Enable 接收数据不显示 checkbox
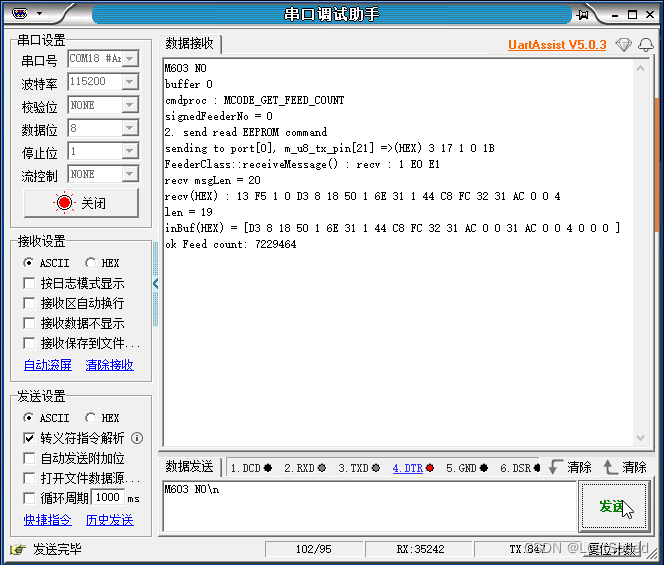664x565 pixels. pyautogui.click(x=29, y=323)
